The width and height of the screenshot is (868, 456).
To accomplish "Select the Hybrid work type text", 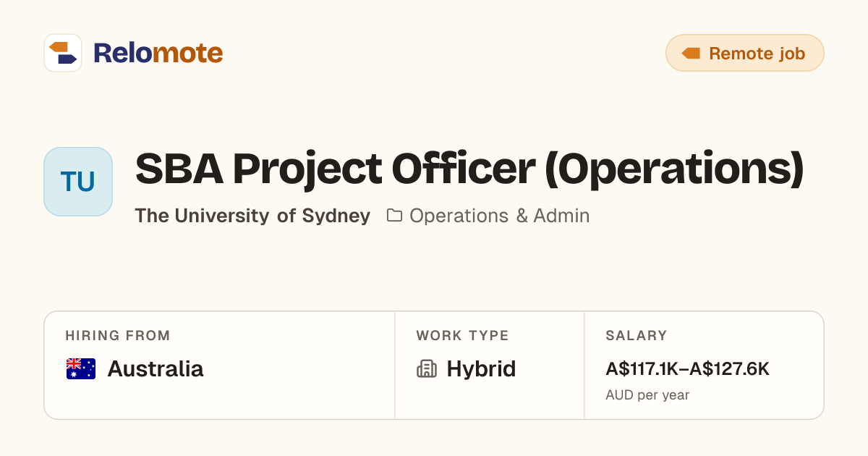I will point(481,369).
